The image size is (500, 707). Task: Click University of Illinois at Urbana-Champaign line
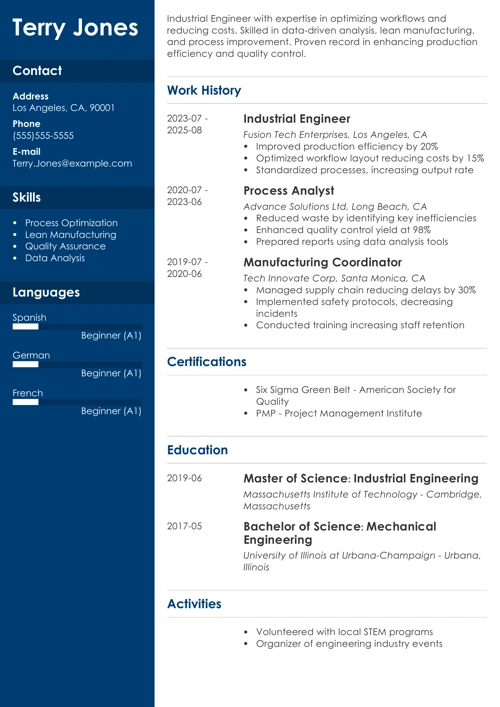pos(362,561)
